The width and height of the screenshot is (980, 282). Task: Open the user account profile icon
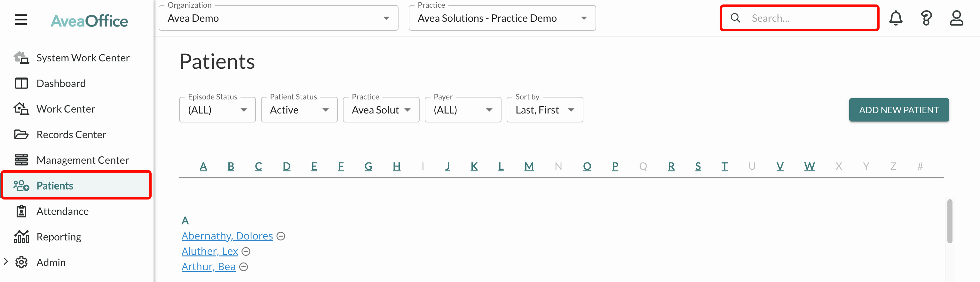[x=956, y=18]
